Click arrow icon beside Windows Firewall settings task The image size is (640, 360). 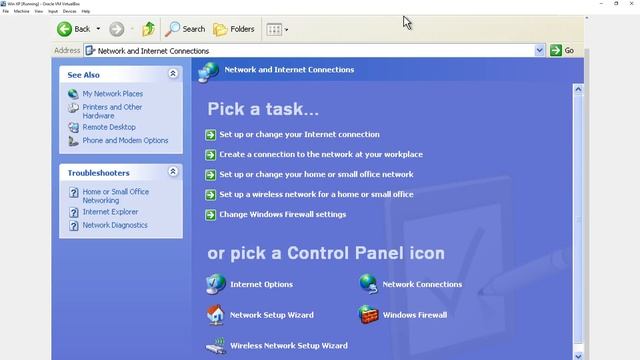(x=210, y=215)
